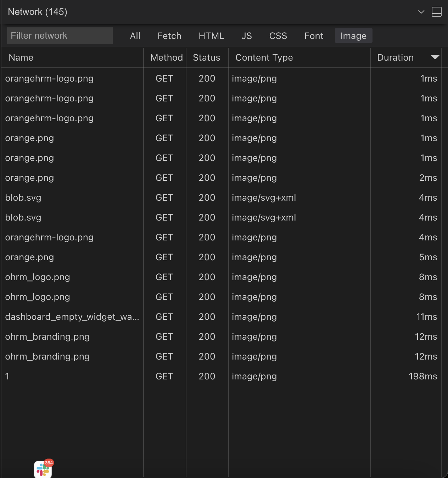
Task: Click GET in the dashboard_empty_widget row
Action: [164, 317]
